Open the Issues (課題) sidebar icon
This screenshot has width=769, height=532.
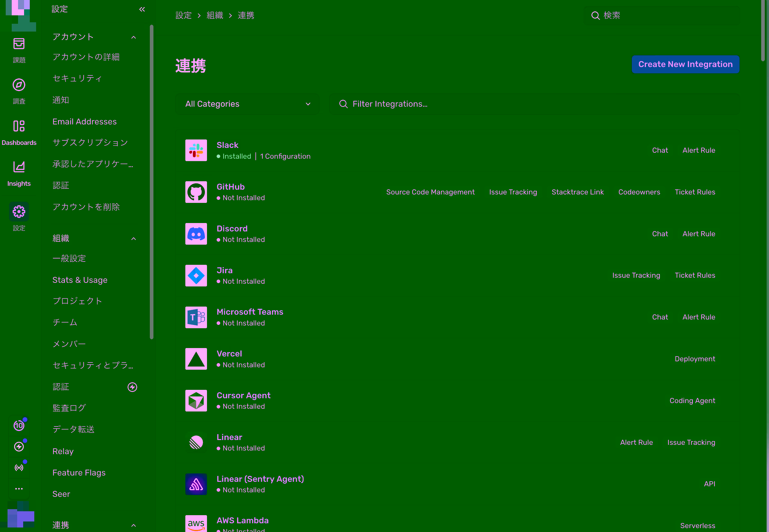pyautogui.click(x=19, y=44)
